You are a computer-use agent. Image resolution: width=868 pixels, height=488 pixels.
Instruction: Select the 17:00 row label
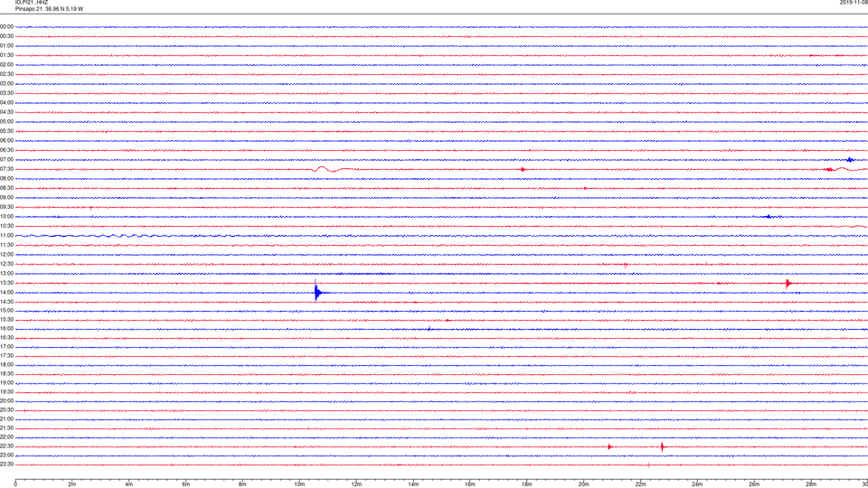pos(6,347)
